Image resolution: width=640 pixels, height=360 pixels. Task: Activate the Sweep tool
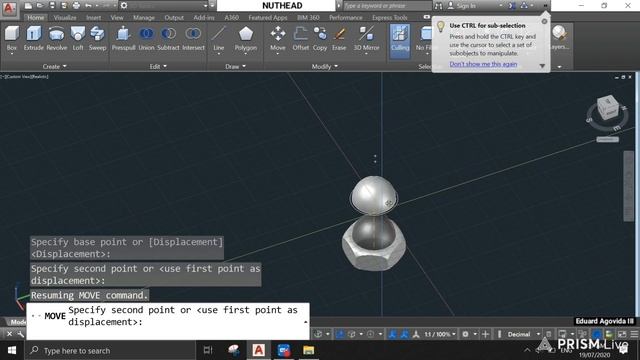pyautogui.click(x=97, y=39)
